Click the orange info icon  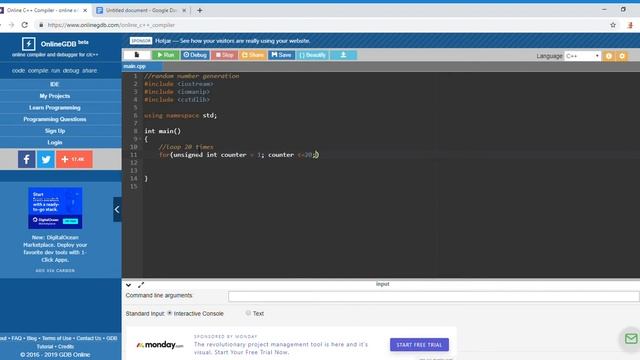point(609,56)
